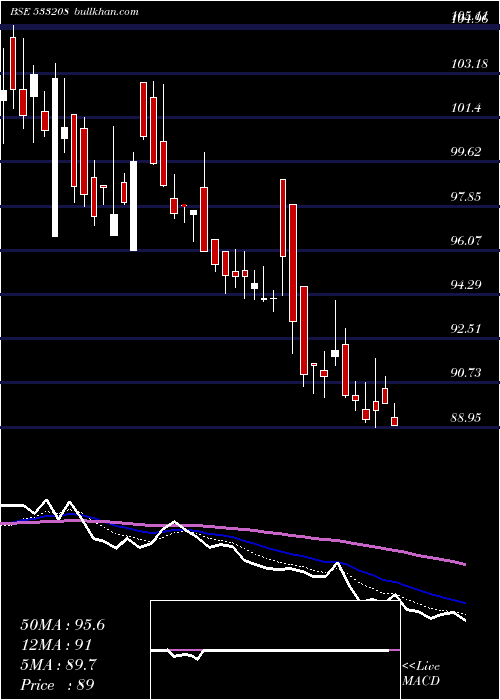This screenshot has height=700, width=500.
Task: Click the 96.07 price axis value
Action: [x=466, y=241]
